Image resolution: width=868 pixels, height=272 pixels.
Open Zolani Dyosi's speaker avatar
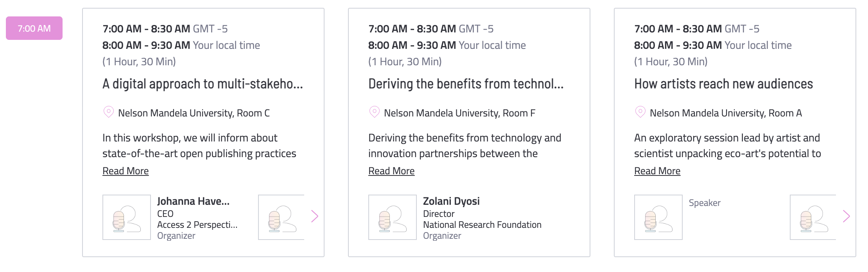(x=393, y=217)
